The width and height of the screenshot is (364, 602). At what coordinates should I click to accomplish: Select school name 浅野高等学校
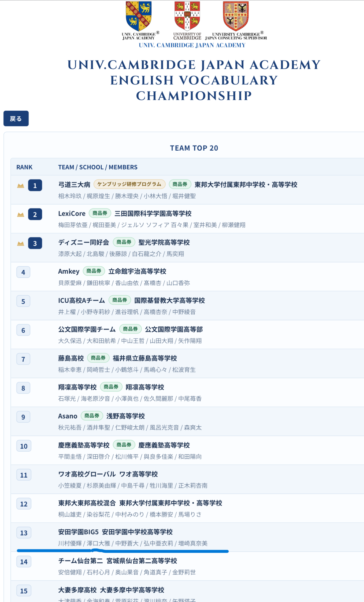click(x=125, y=416)
